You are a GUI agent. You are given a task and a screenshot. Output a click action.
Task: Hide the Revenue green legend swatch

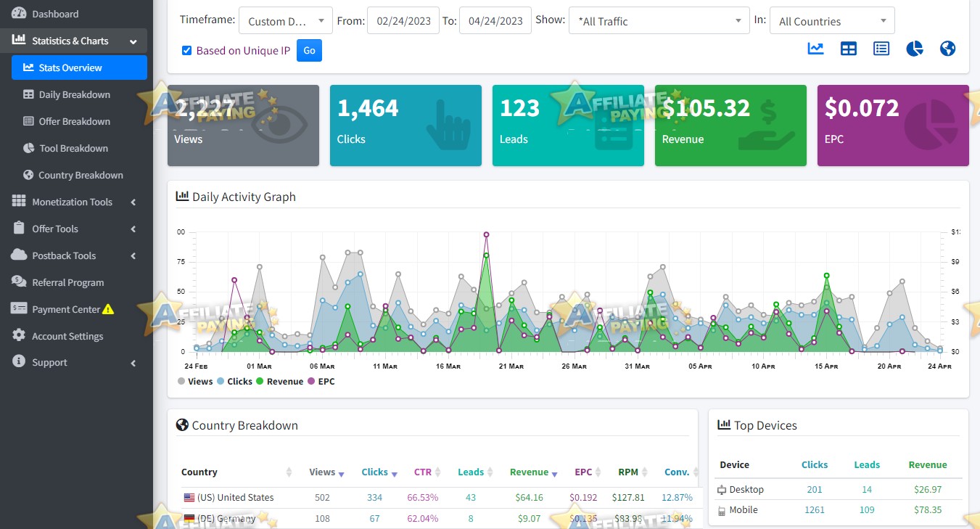[x=260, y=381]
